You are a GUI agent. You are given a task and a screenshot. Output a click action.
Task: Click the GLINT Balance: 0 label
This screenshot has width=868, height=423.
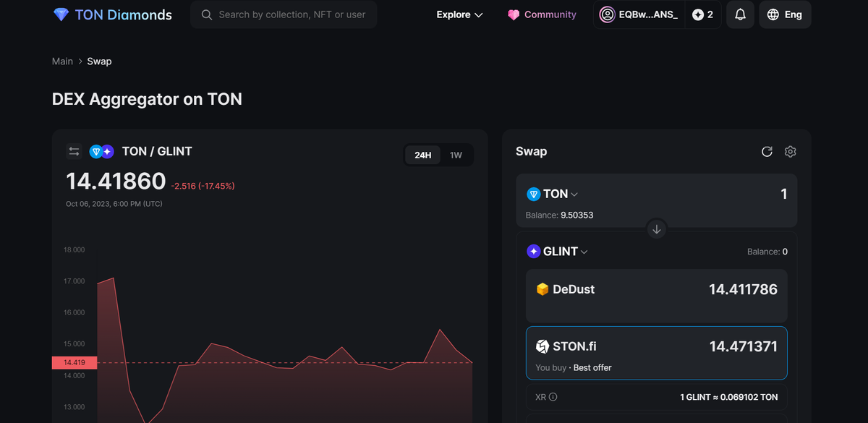(767, 252)
